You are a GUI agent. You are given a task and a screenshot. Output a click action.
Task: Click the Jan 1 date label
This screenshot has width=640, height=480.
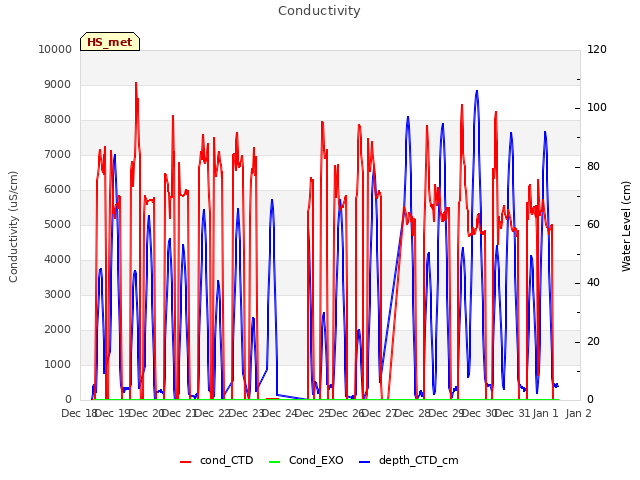click(x=545, y=413)
